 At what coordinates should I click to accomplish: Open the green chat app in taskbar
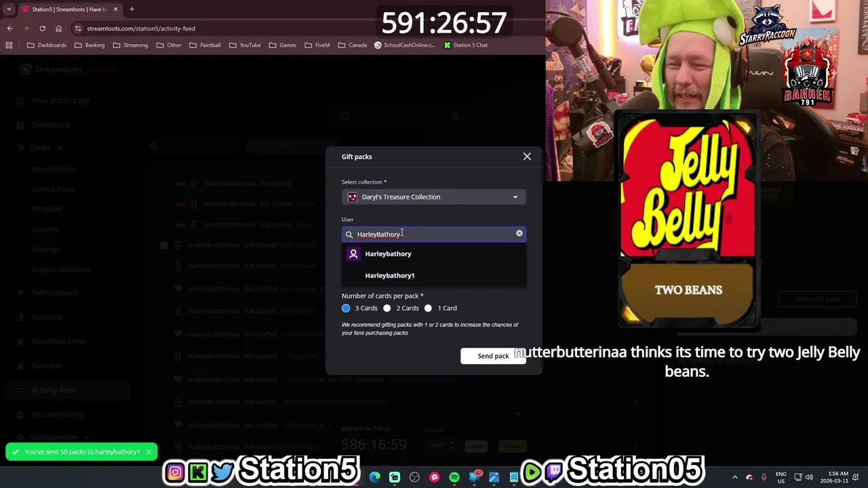pos(395,477)
